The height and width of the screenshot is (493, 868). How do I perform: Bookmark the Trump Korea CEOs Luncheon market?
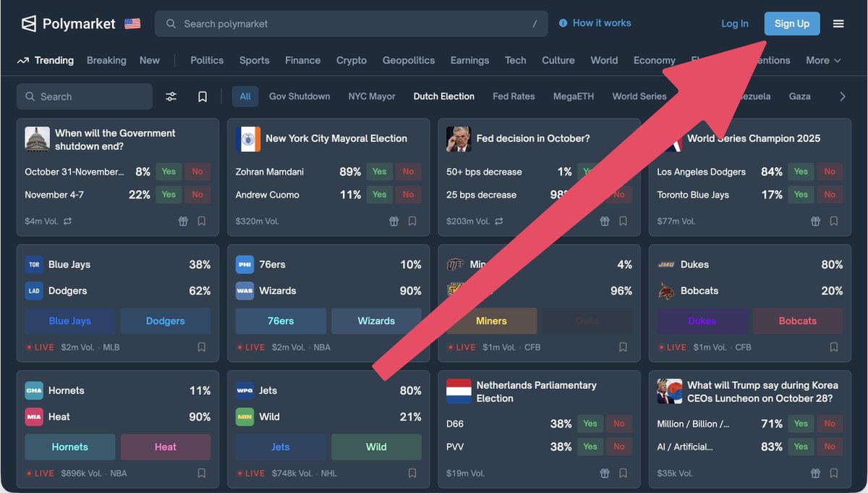(x=834, y=473)
